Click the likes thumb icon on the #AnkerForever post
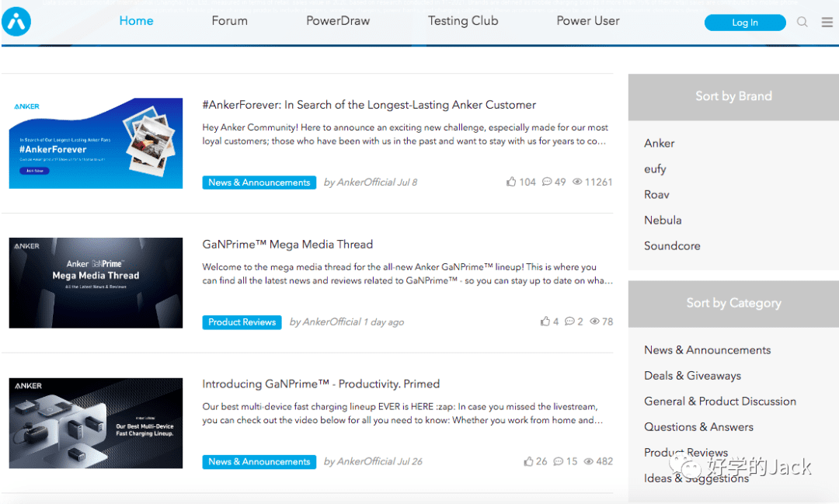The height and width of the screenshot is (504, 839). tap(511, 182)
